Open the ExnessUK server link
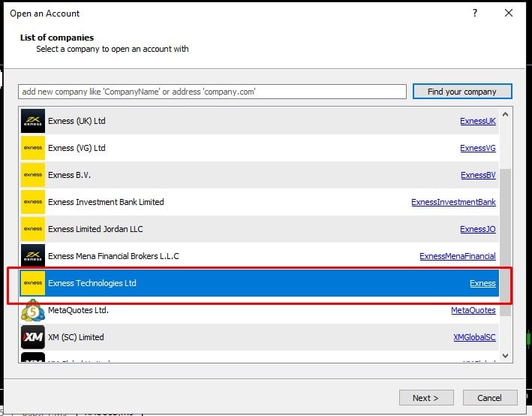The image size is (532, 416). click(477, 121)
